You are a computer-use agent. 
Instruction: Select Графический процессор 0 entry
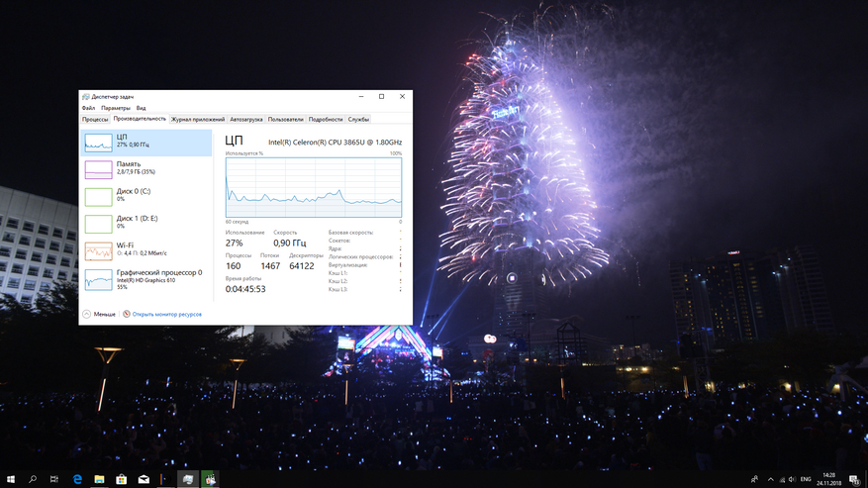tap(145, 278)
